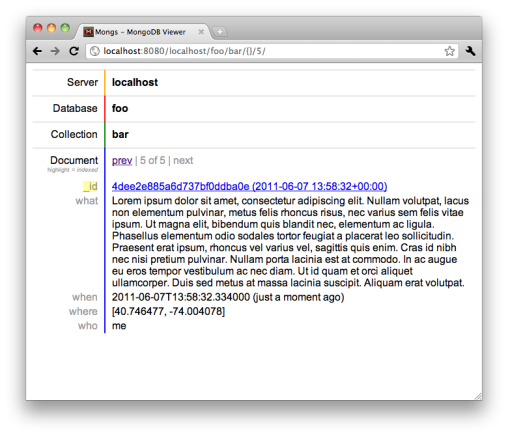Close the Mongs – MongoDB Viewer tab

[x=201, y=32]
